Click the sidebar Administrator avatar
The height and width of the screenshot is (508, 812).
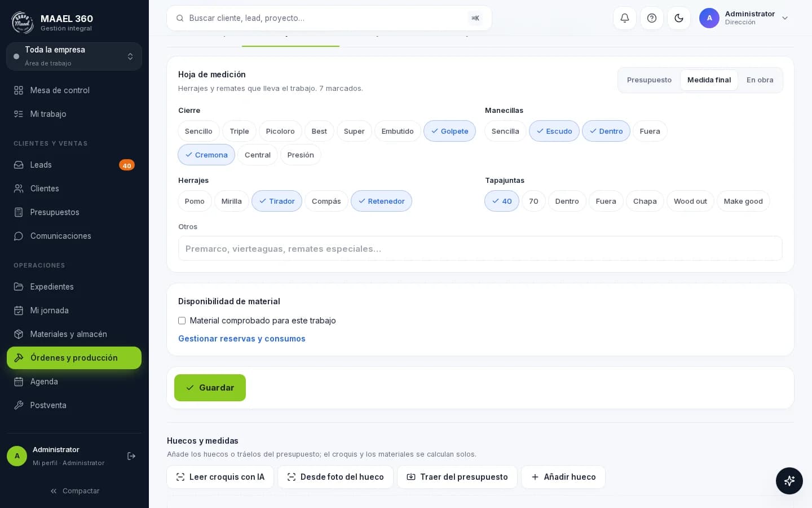pyautogui.click(x=17, y=456)
